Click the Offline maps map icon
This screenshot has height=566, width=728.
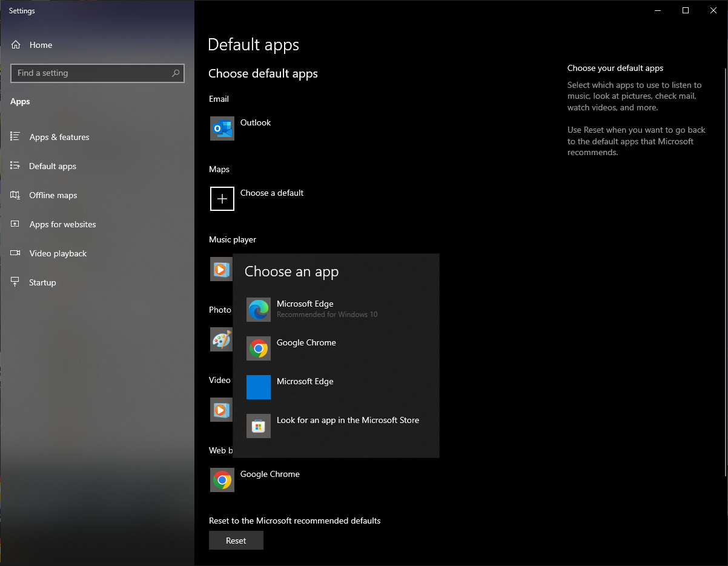coord(16,195)
